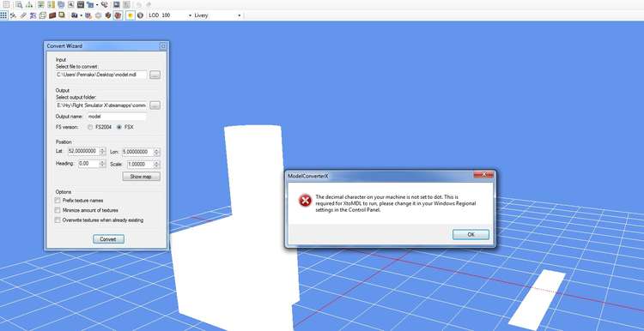
Task: Click the Lon spinner arrows
Action: point(156,152)
